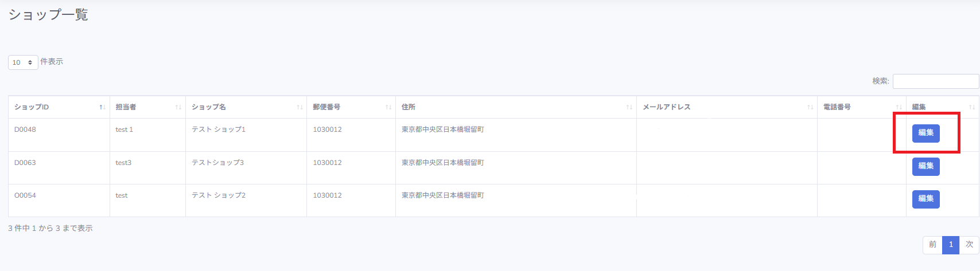The width and height of the screenshot is (980, 271).
Task: Click shop name テストショップ3
Action: [x=217, y=163]
